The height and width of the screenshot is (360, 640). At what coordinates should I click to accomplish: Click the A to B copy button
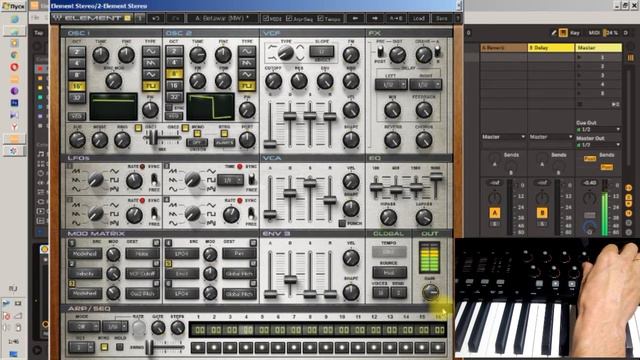point(396,18)
